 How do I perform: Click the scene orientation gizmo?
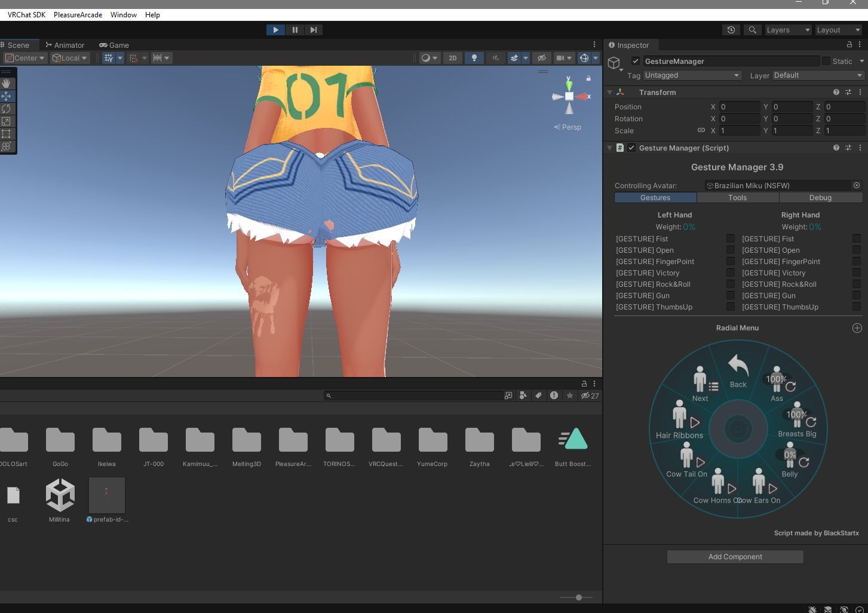[569, 96]
